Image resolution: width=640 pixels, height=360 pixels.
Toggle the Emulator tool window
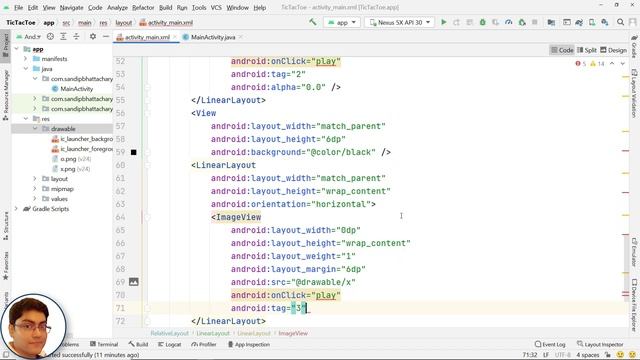coord(634,252)
